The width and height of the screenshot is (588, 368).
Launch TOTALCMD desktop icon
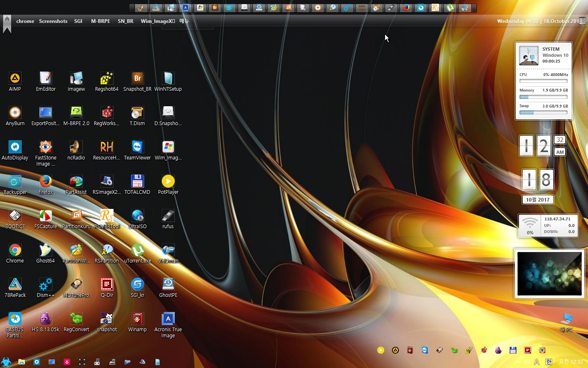pos(138,184)
